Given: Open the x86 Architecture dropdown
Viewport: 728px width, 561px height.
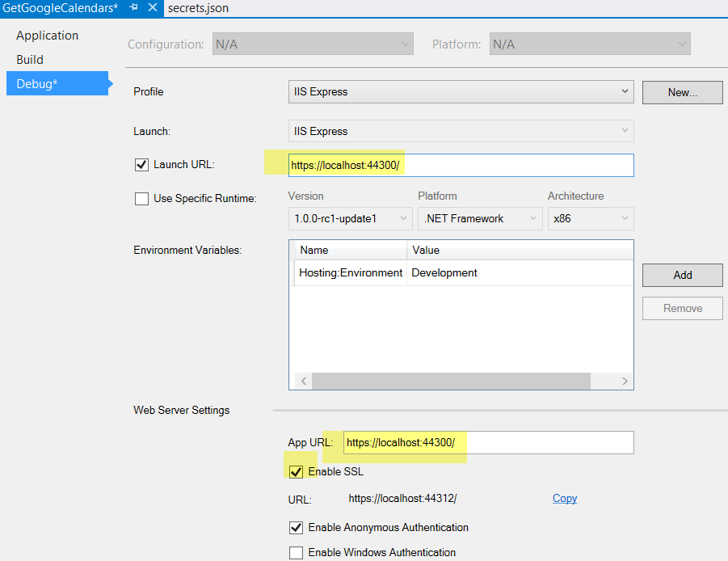Looking at the screenshot, I should click(x=591, y=219).
